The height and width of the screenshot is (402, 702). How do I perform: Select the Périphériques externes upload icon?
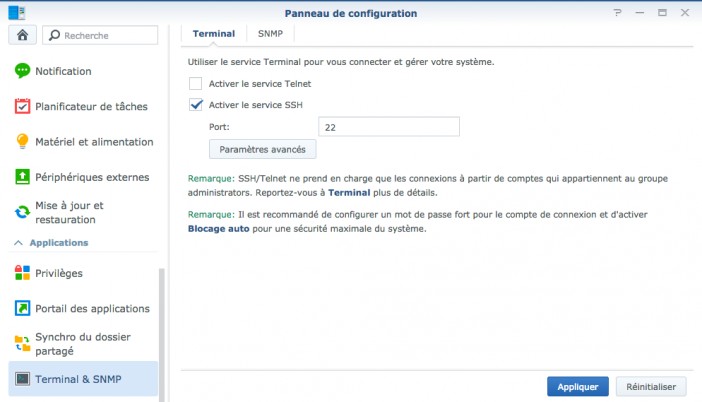click(x=22, y=177)
